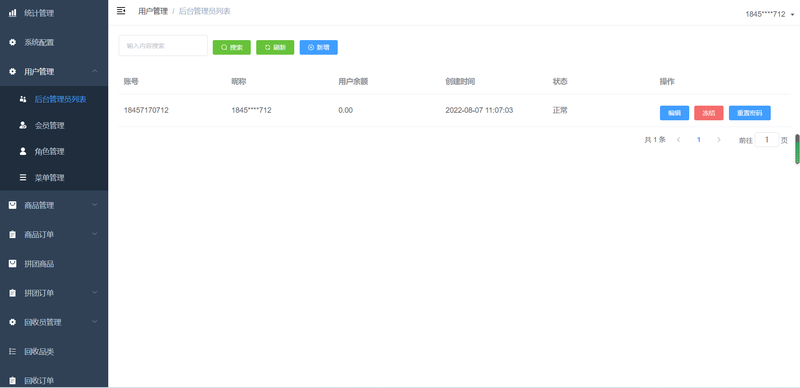Image resolution: width=800 pixels, height=388 pixels.
Task: Click the 0.00 balance cell
Action: (x=345, y=110)
